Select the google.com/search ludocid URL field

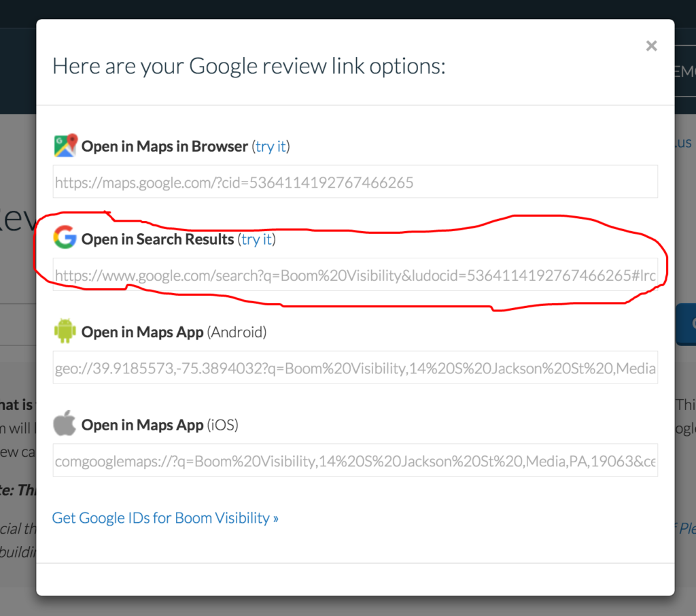(355, 275)
